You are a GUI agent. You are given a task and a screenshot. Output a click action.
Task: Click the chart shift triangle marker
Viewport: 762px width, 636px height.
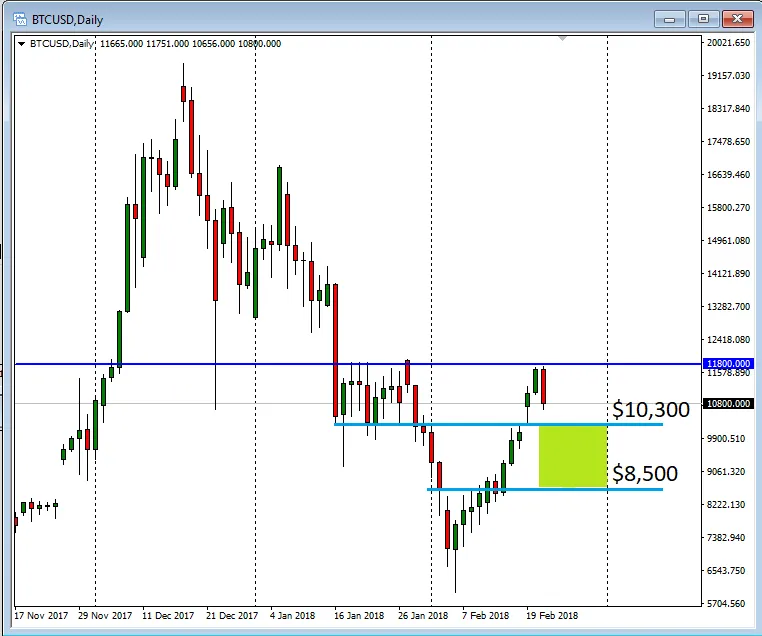click(x=562, y=38)
